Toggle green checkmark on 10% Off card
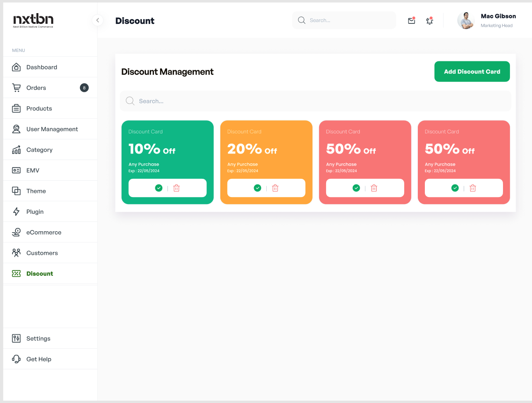 pyautogui.click(x=159, y=188)
